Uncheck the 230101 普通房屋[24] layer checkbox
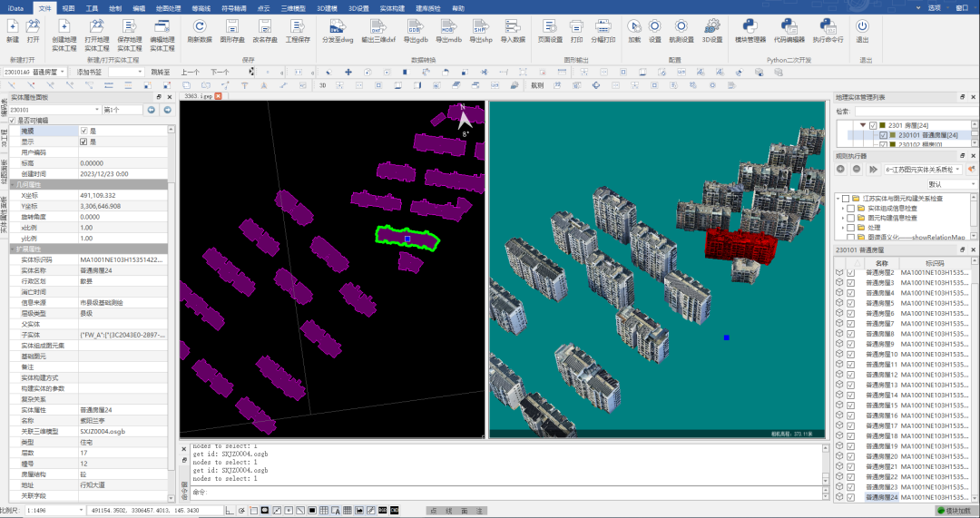 click(883, 135)
